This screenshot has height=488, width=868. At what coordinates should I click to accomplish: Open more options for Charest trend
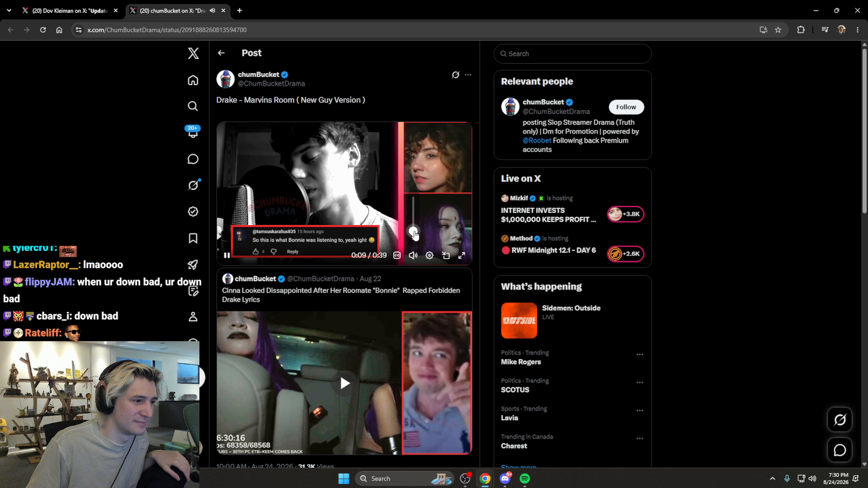(640, 438)
